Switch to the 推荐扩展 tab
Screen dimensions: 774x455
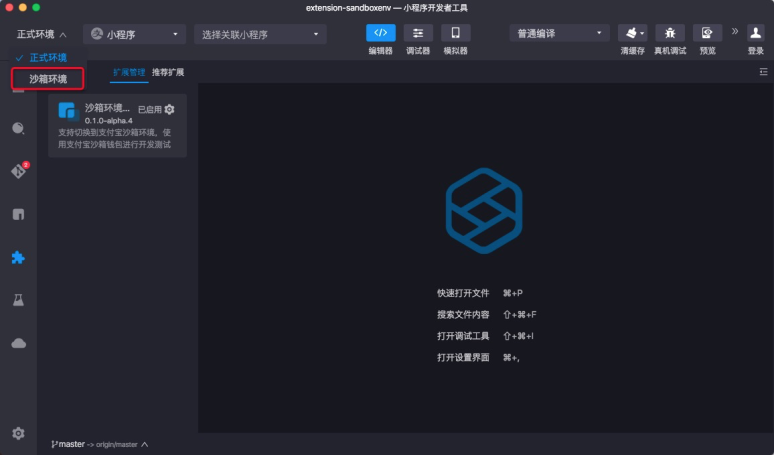pyautogui.click(x=168, y=72)
